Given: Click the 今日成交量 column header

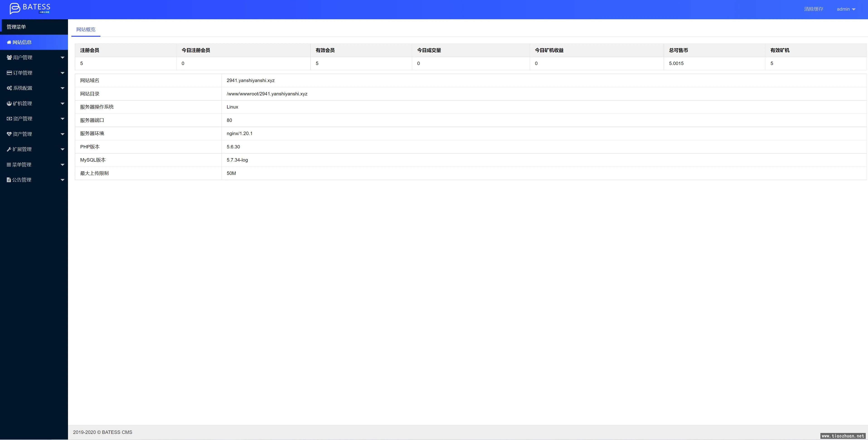Looking at the screenshot, I should click(429, 50).
